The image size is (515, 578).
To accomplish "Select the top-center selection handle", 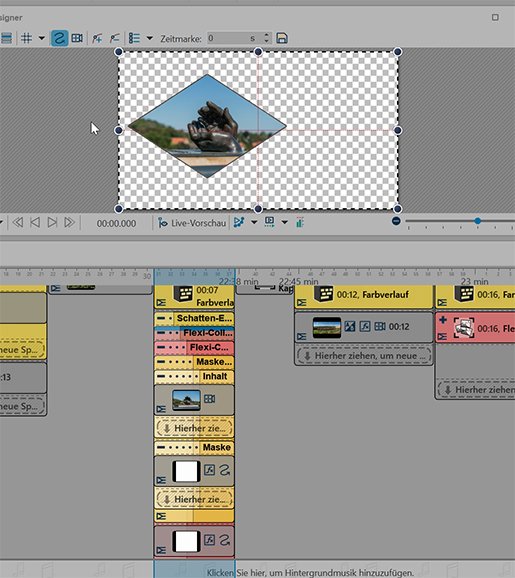I will click(x=258, y=52).
